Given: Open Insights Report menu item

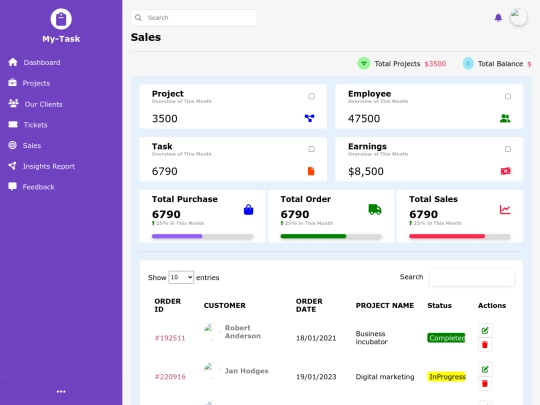Looking at the screenshot, I should [49, 166].
